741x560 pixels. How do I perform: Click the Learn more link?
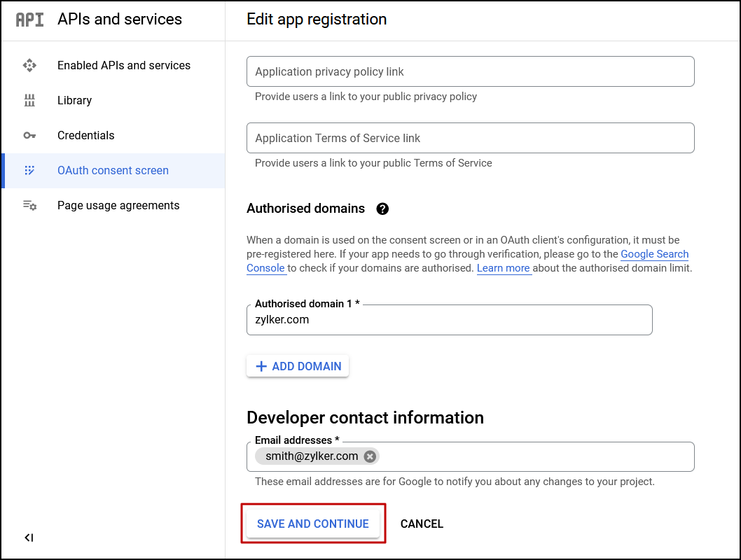503,268
